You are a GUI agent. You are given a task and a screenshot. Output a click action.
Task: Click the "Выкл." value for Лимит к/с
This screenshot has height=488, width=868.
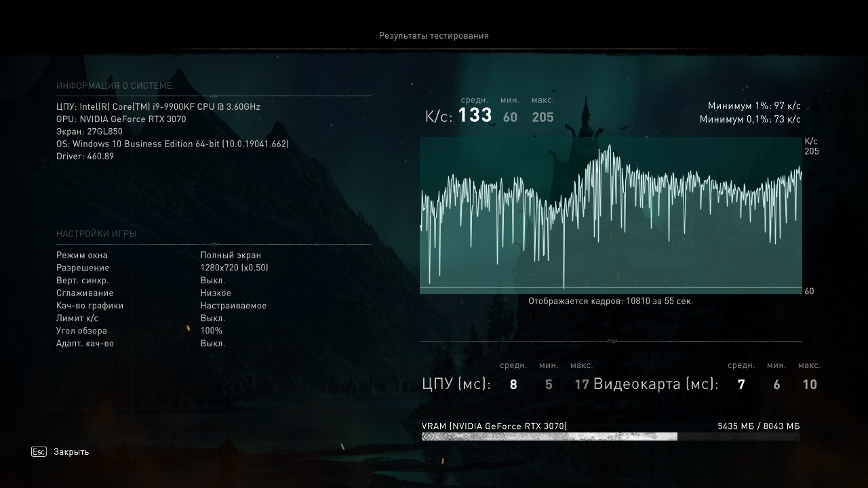tap(213, 318)
